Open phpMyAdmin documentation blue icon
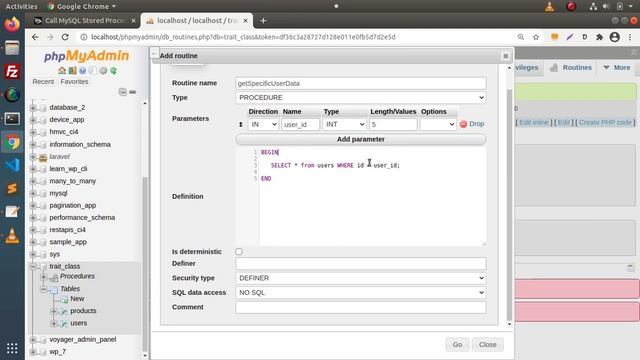Image resolution: width=640 pixels, height=360 pixels. (82, 71)
